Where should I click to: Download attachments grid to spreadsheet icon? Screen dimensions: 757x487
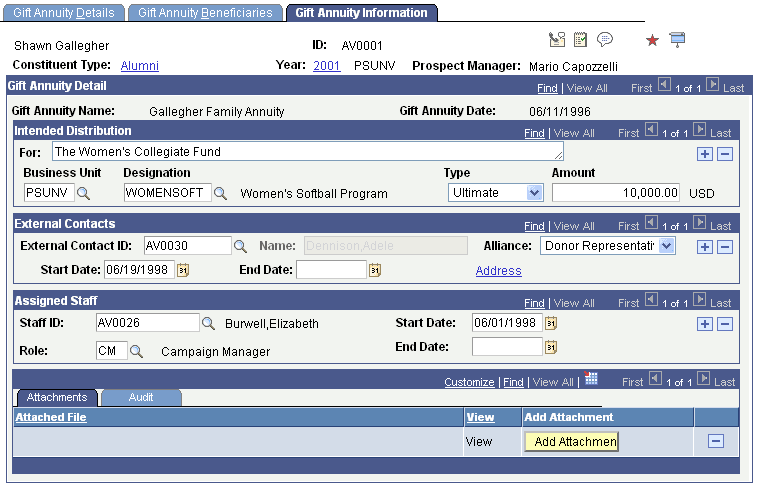coord(591,378)
